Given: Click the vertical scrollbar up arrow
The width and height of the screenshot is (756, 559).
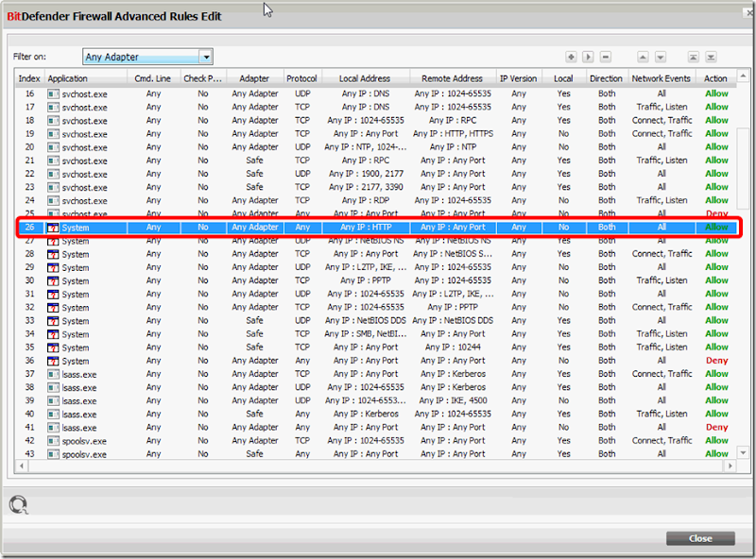Looking at the screenshot, I should 743,76.
